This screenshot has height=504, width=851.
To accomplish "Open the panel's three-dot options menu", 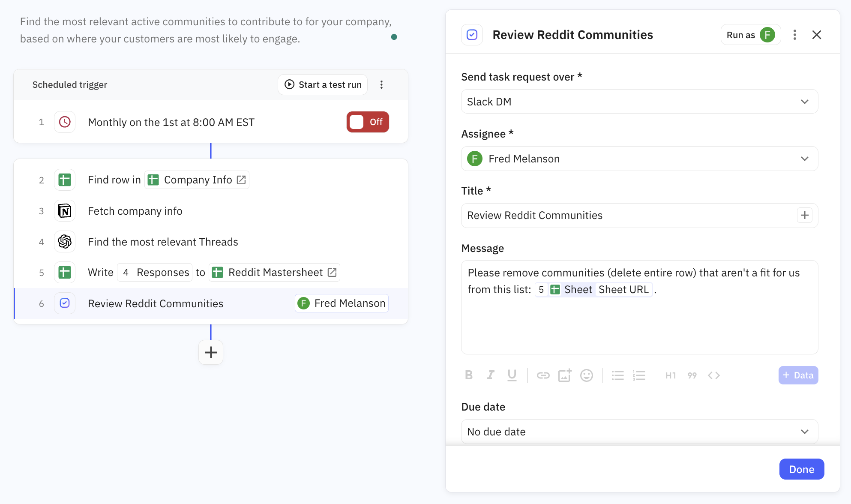I will coord(794,35).
